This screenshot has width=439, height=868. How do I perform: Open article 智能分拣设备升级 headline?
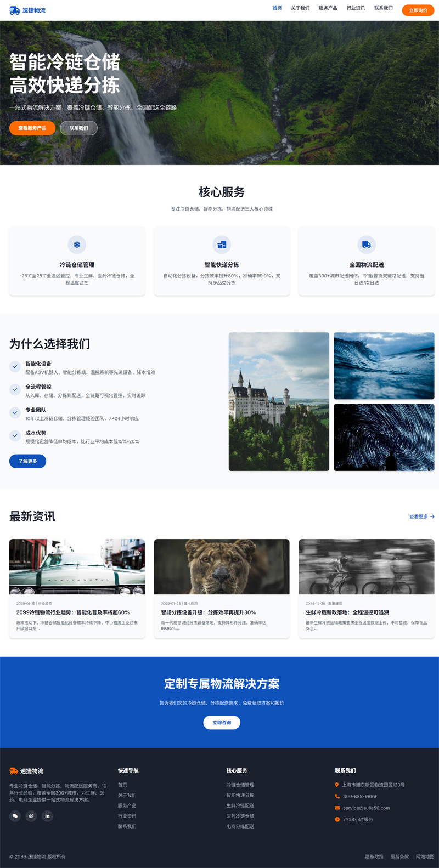pyautogui.click(x=209, y=612)
